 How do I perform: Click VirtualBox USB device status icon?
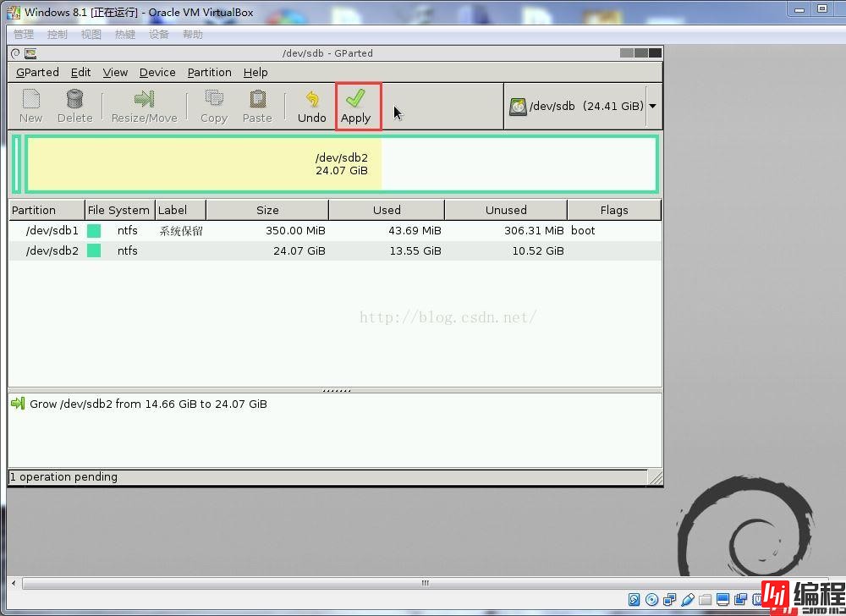(687, 600)
